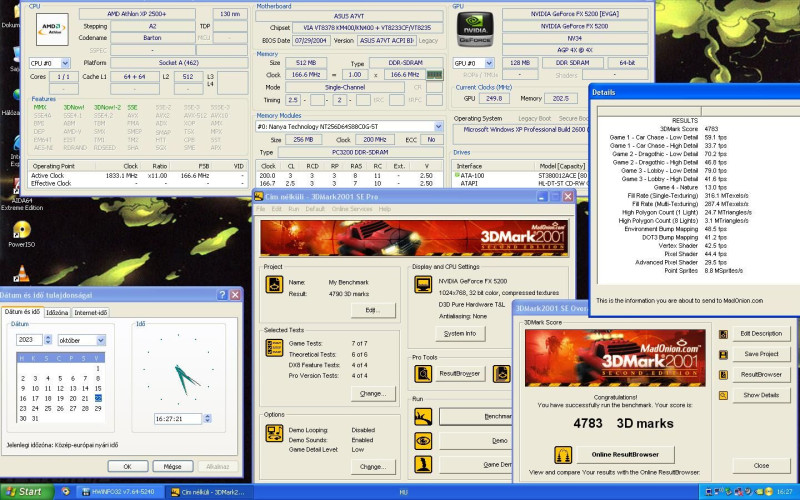Click the memory chip icon next to clock
This screenshot has height=500, width=800.
click(434, 74)
